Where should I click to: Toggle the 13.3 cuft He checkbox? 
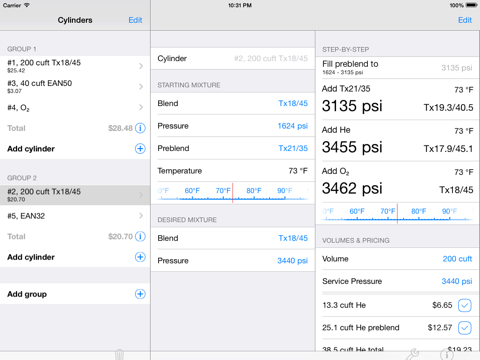point(465,305)
